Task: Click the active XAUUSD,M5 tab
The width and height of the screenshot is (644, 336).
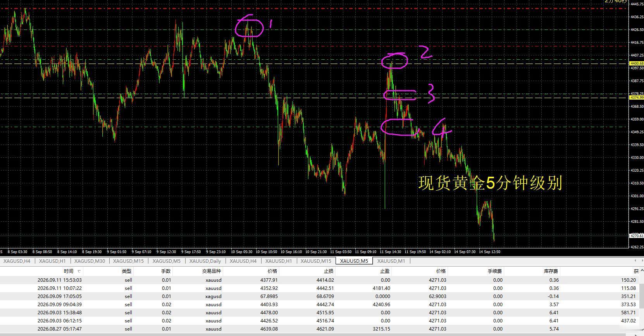Action: (354, 261)
